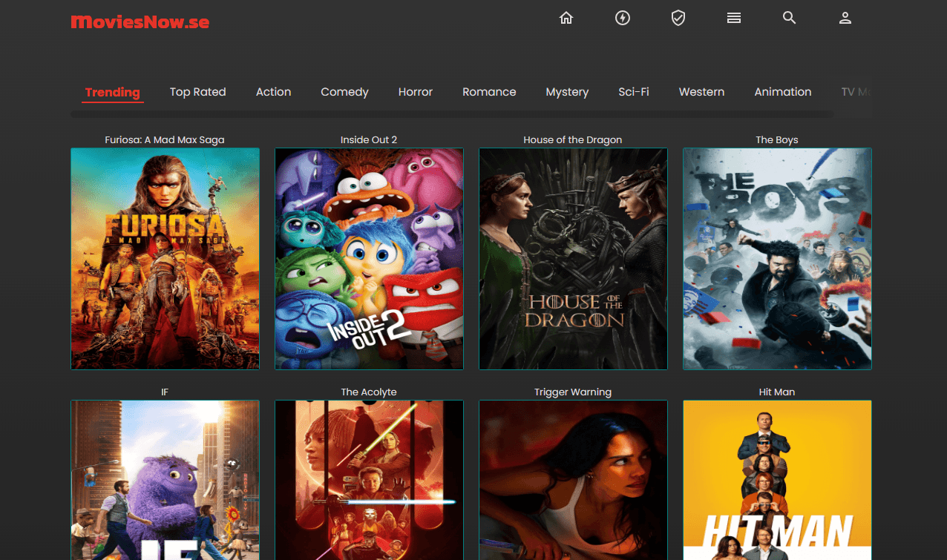947x560 pixels.
Task: Click the horizontal scrollbar under genre tabs
Action: coord(451,114)
